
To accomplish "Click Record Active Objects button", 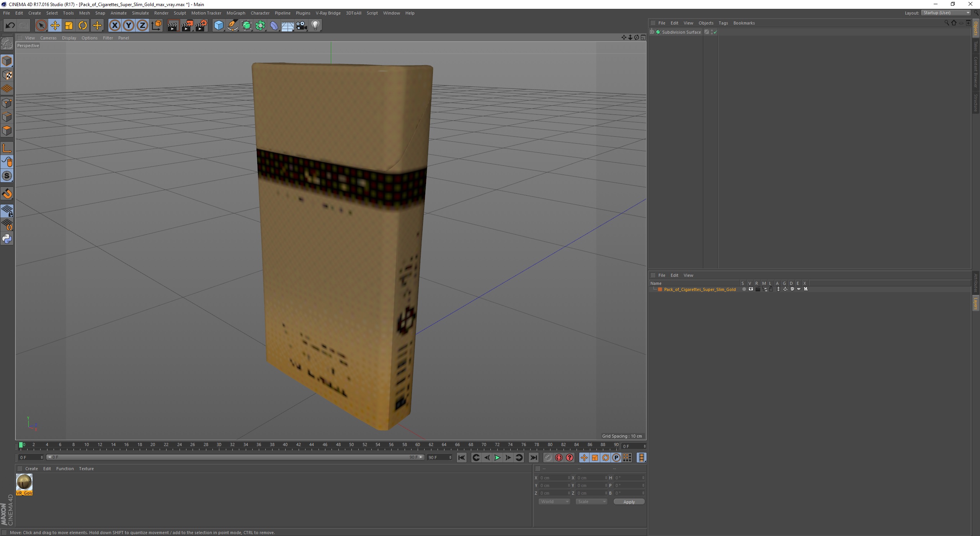I will tap(548, 458).
